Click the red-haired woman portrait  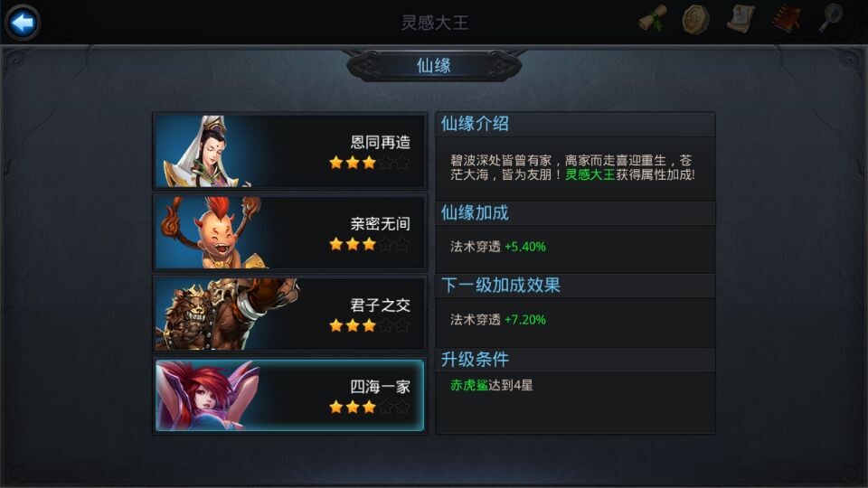pos(208,395)
